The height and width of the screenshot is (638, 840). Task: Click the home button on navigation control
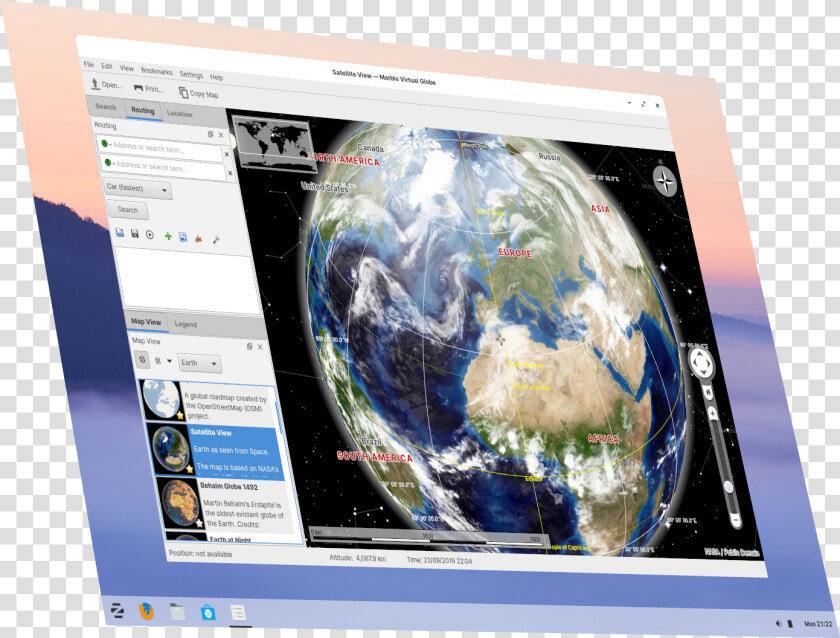coord(708,393)
